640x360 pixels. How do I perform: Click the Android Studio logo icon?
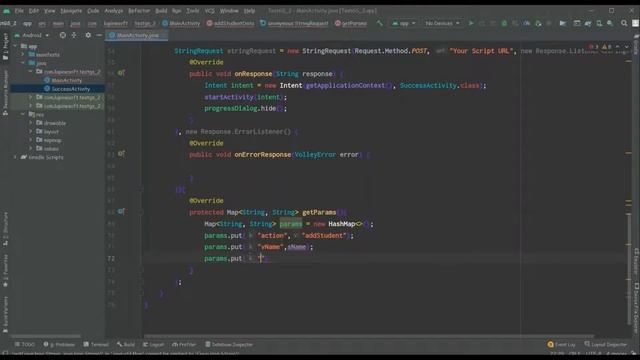pyautogui.click(x=6, y=11)
